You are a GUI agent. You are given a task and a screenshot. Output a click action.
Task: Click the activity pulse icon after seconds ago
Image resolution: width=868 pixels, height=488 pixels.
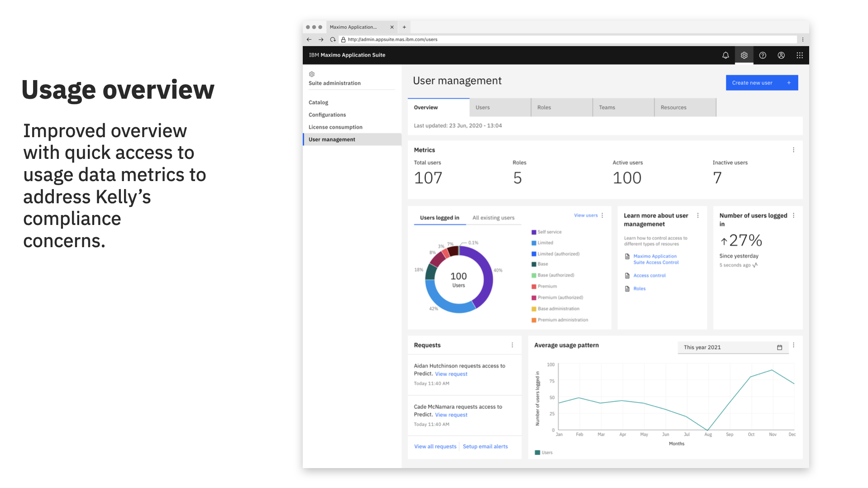tap(755, 265)
